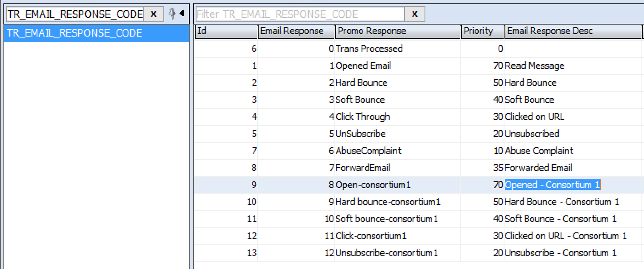Select the 'Unsubscribed' description cell
This screenshot has height=269, width=644.
coord(573,134)
